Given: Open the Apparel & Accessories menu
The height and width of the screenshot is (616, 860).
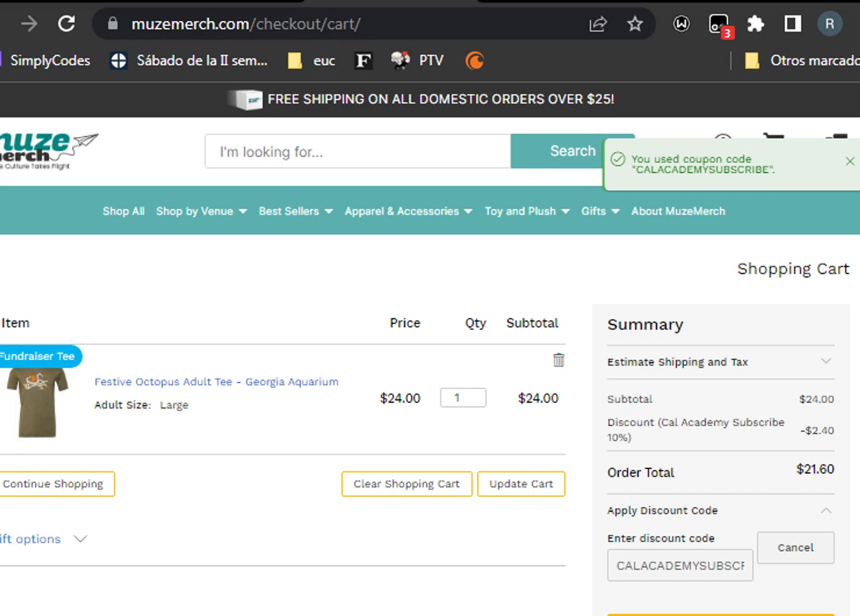Looking at the screenshot, I should click(408, 211).
